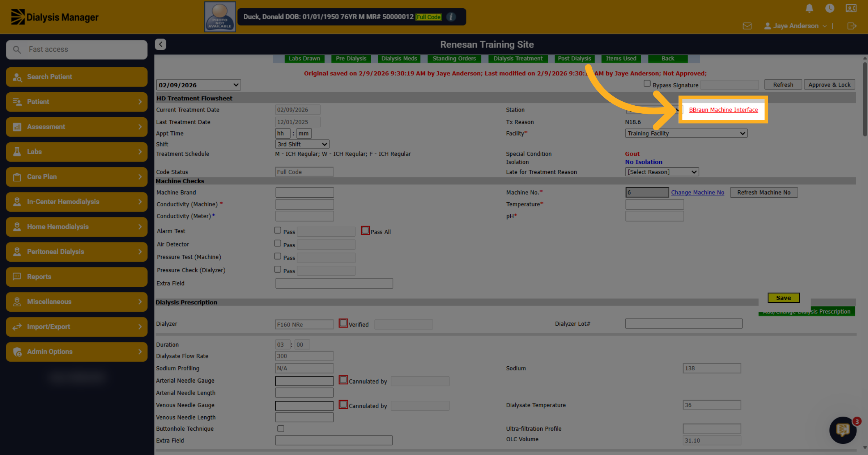Open the Shift dropdown

click(302, 144)
